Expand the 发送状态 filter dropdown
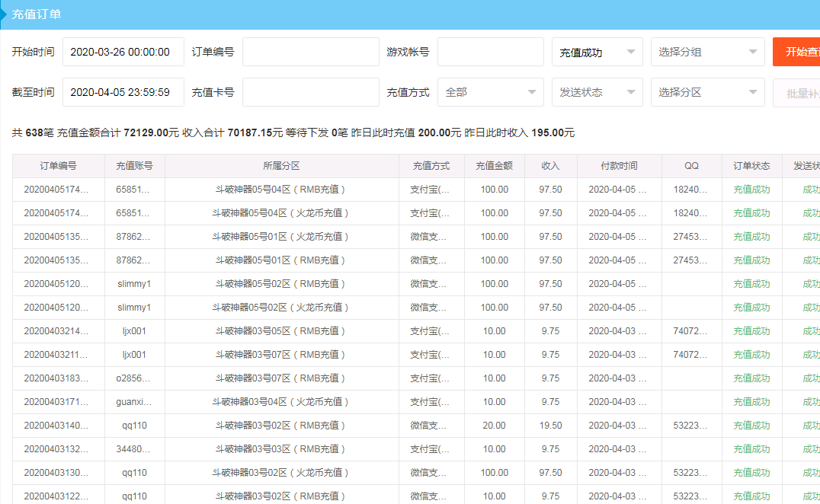Viewport: 820px width, 504px height. pyautogui.click(x=597, y=92)
